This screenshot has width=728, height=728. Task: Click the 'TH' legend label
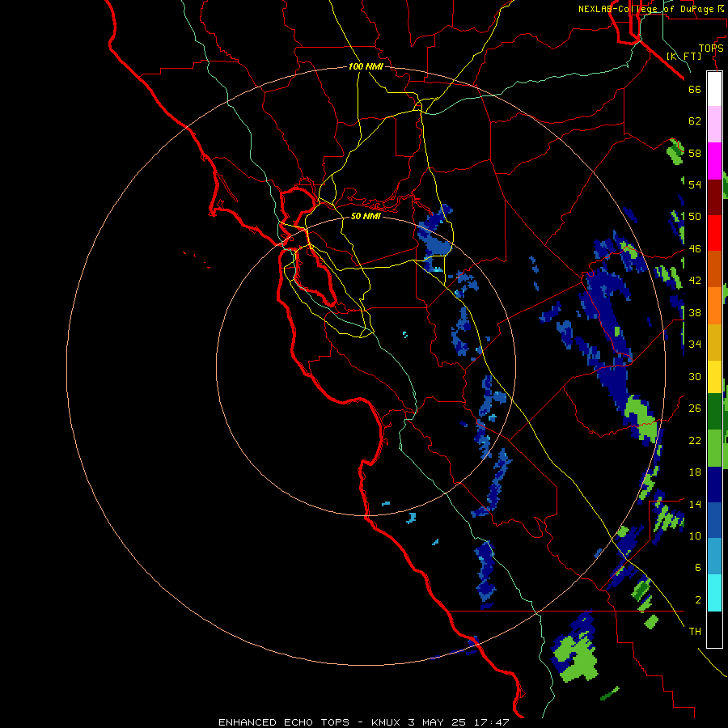(x=695, y=632)
